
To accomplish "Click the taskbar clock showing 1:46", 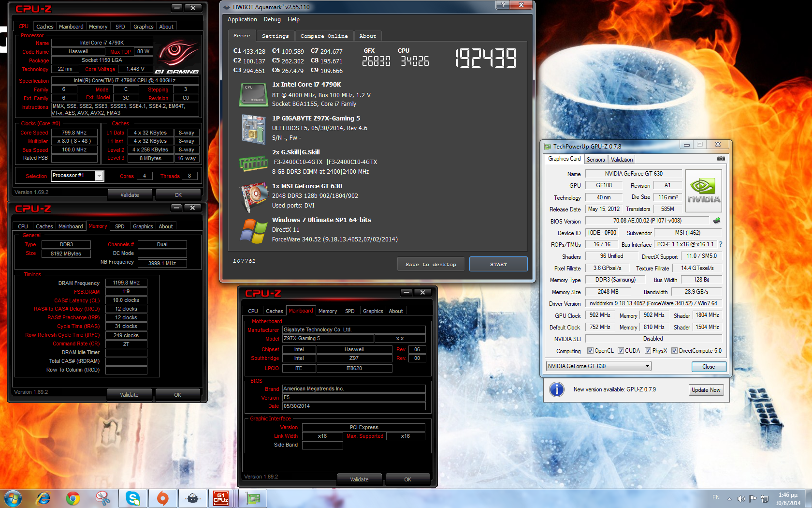I will click(788, 499).
